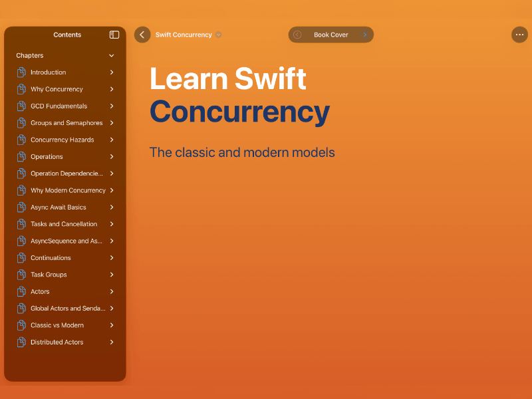The width and height of the screenshot is (532, 399).
Task: Open the Why Concurrency chapter label
Action: (x=57, y=89)
